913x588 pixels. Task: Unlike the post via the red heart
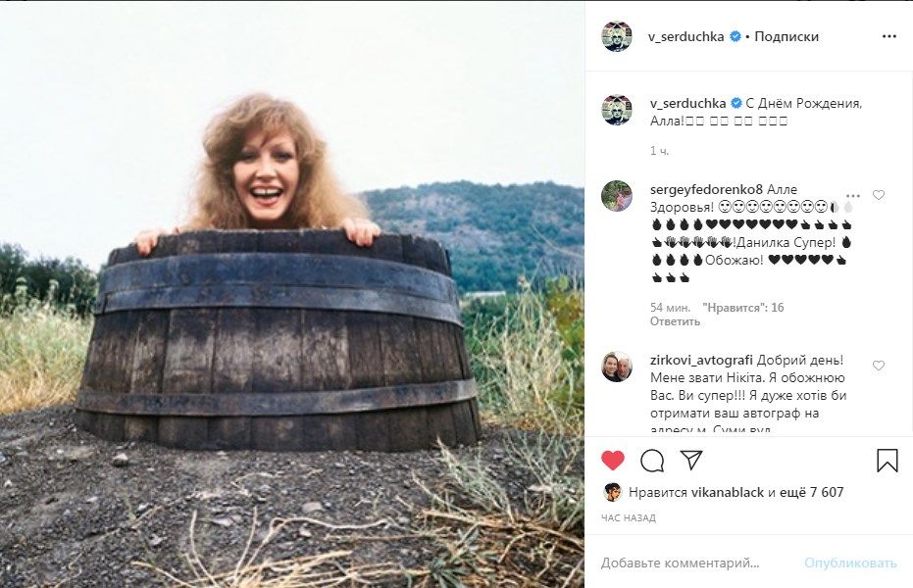[x=612, y=461]
